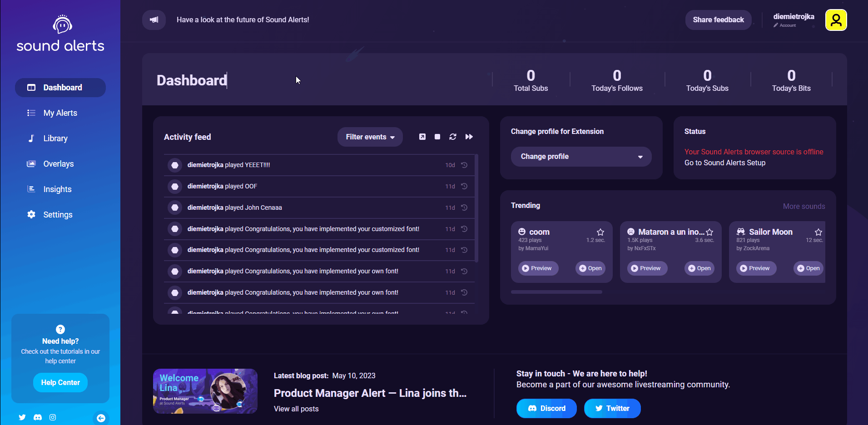Screen dimensions: 868x425
Task: Click the Sound Alerts logo
Action: 60,33
